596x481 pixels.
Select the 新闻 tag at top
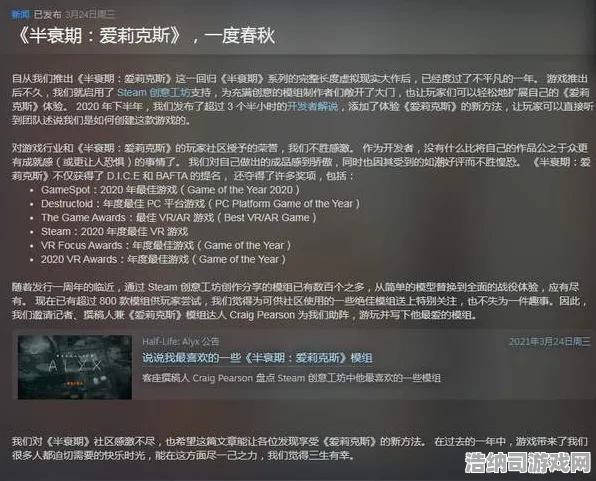pyautogui.click(x=21, y=14)
